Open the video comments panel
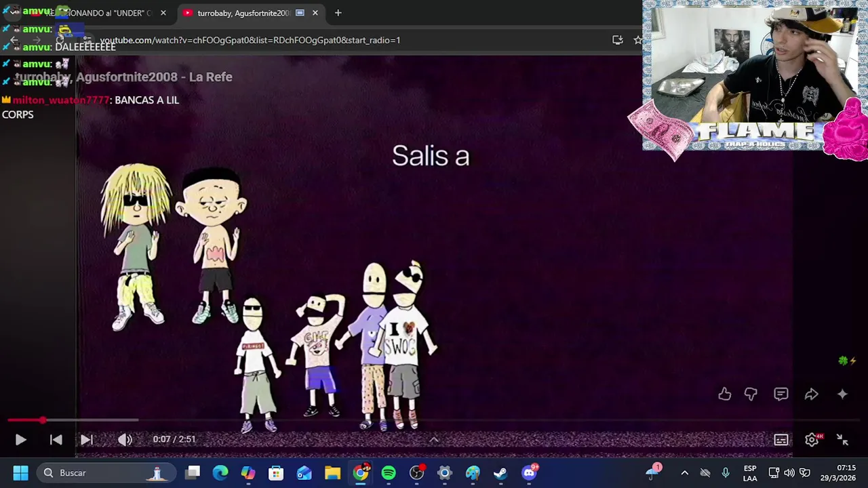The image size is (868, 488). point(781,394)
